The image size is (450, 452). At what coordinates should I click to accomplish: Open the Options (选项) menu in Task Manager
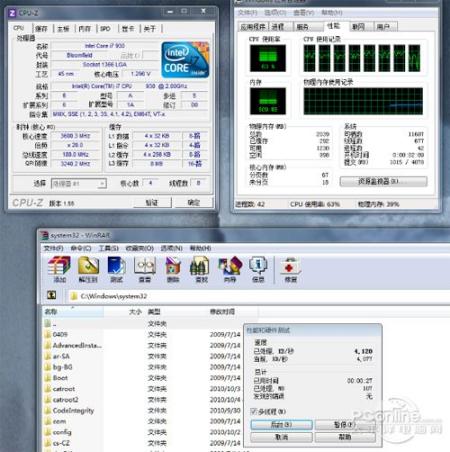point(275,13)
